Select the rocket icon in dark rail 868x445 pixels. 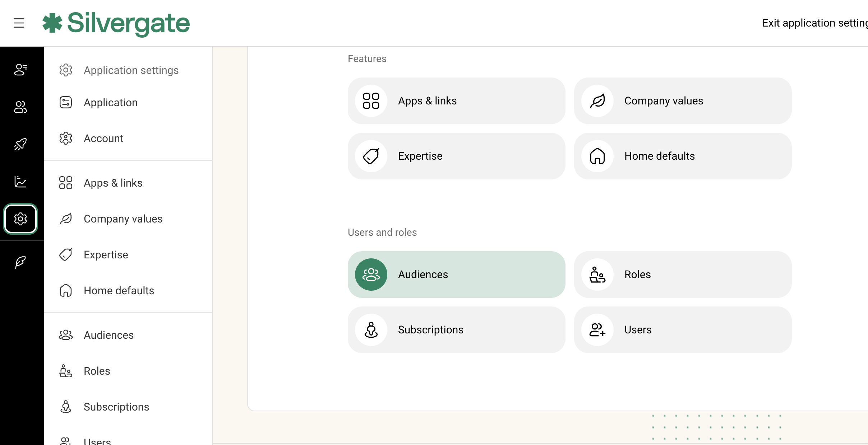[x=20, y=144]
